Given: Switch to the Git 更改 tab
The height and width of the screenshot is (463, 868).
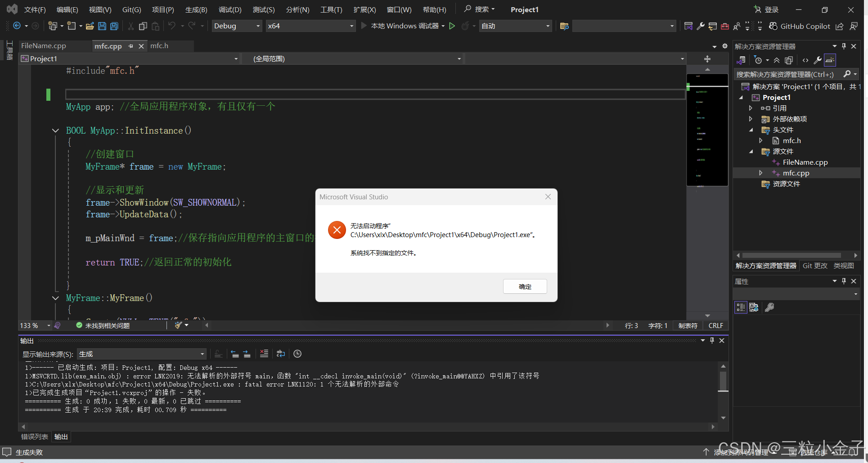Looking at the screenshot, I should tap(815, 266).
